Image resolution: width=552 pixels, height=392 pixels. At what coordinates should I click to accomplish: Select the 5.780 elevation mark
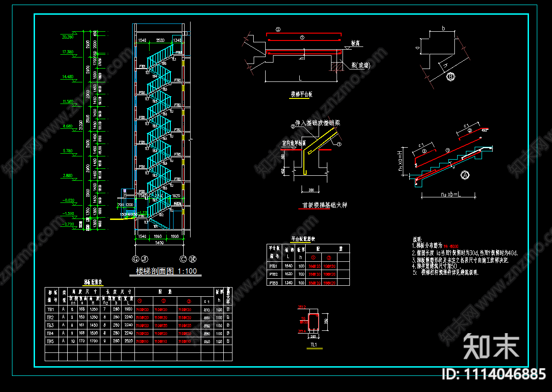68,151
